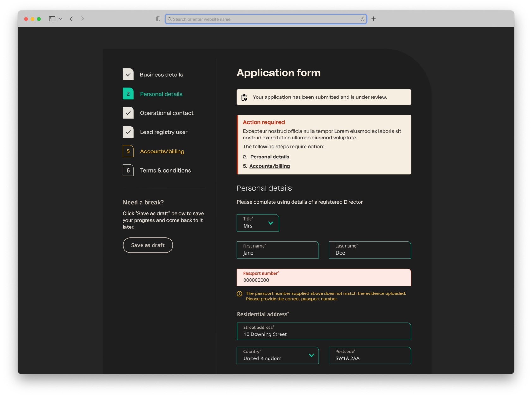Screen dimensions: 532x396
Task: Click the back navigation arrow
Action: (x=71, y=19)
